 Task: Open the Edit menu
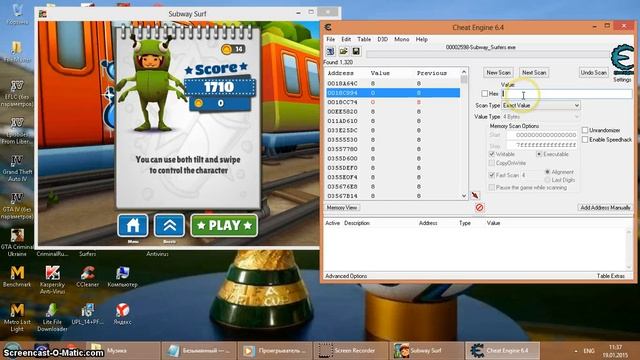tap(346, 39)
